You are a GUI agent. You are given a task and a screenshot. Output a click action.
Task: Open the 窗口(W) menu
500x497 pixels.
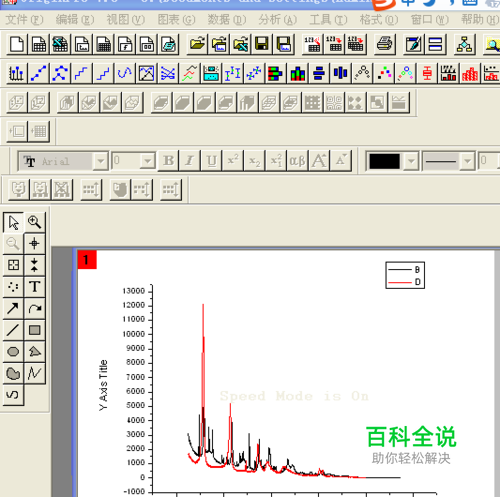(x=430, y=20)
